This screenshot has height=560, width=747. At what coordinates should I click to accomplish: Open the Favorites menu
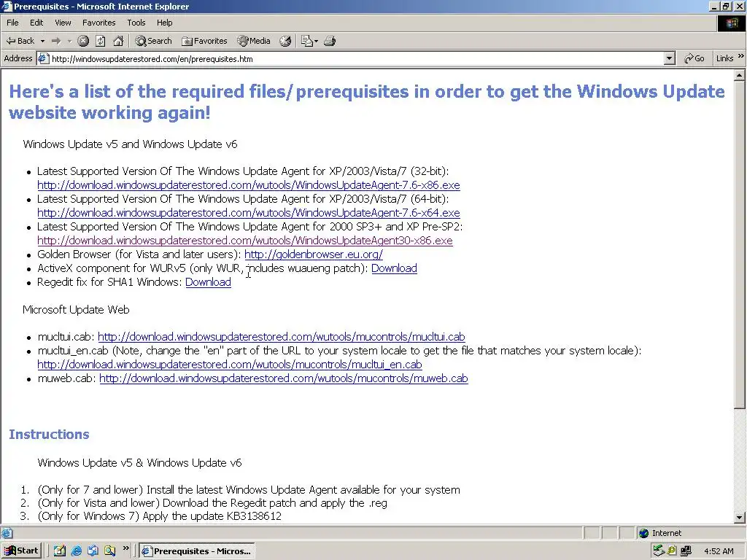click(98, 23)
